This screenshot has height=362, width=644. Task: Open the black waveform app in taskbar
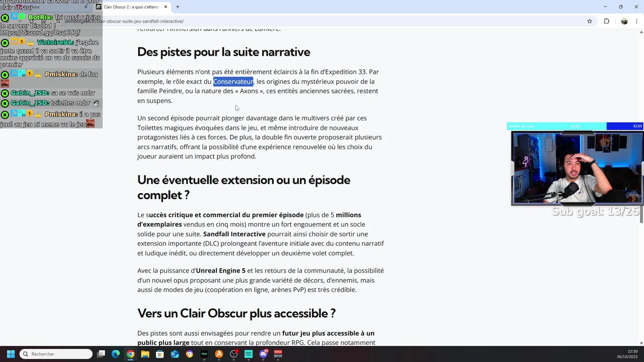(x=204, y=354)
